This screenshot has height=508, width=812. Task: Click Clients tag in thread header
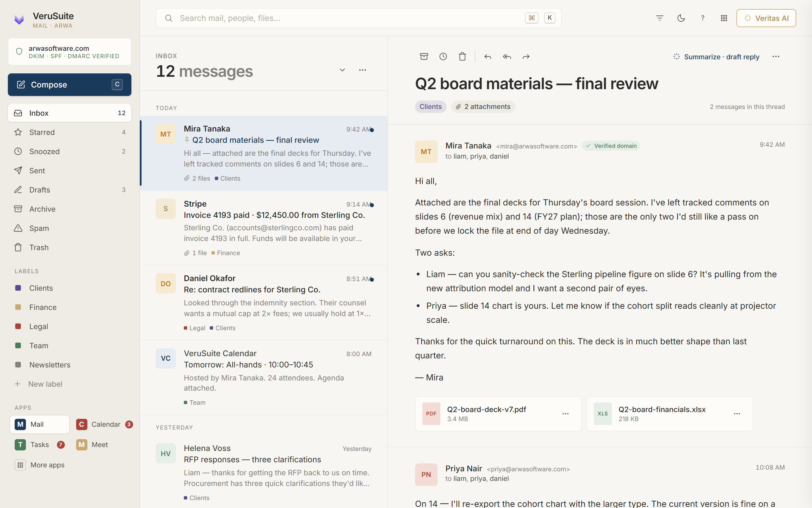(x=431, y=106)
